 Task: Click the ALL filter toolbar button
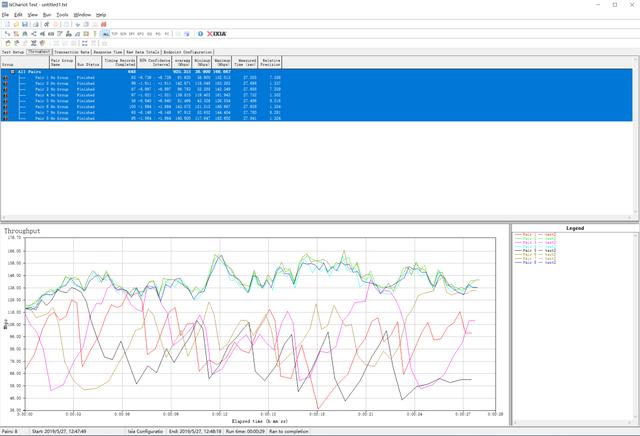click(x=104, y=32)
